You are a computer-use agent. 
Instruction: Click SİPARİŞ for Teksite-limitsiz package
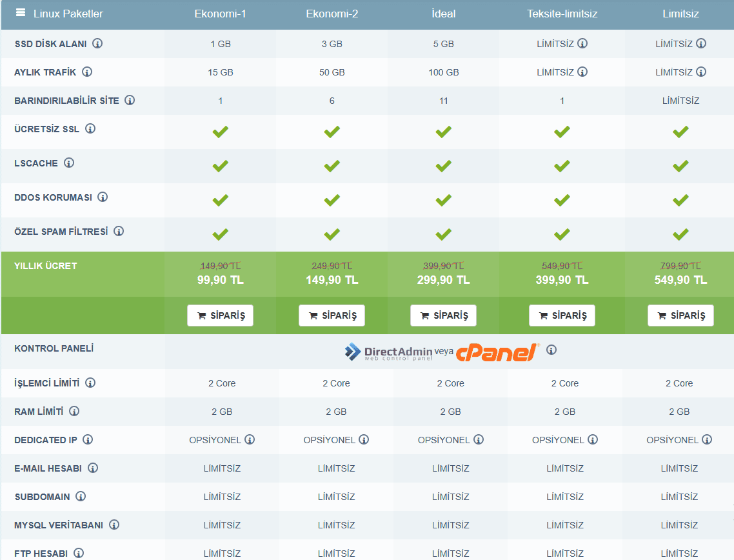pos(562,315)
